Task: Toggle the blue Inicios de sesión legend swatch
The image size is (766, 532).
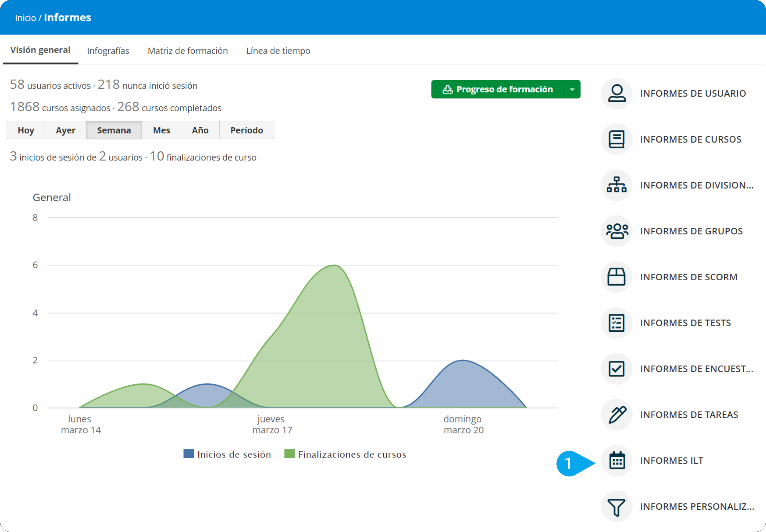Action: pos(189,454)
